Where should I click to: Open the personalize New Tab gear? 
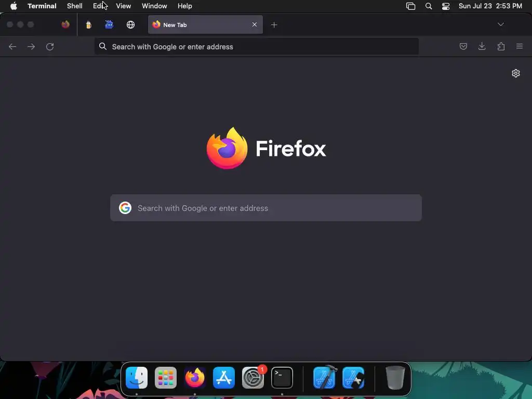tap(516, 73)
